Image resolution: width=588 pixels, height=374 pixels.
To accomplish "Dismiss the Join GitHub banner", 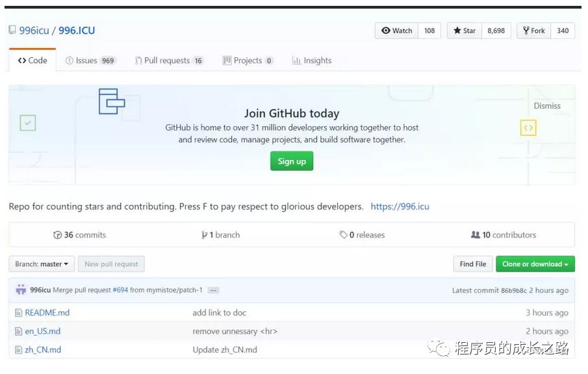I will pyautogui.click(x=547, y=106).
